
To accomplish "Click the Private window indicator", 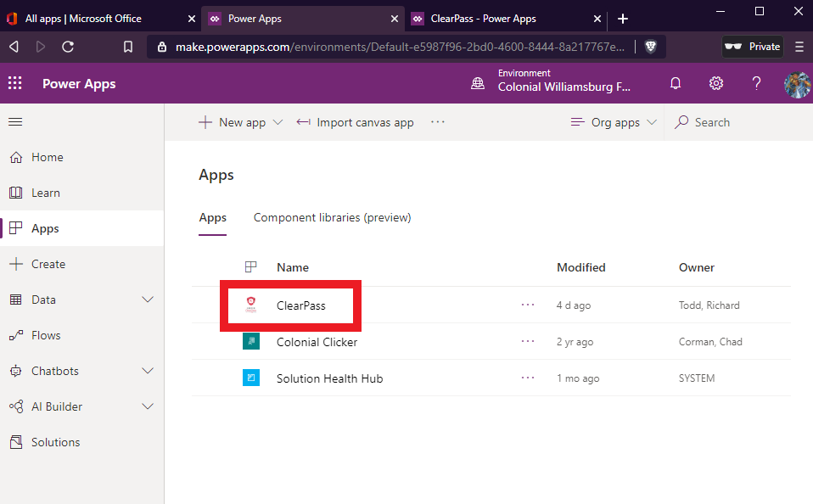I will 753,47.
